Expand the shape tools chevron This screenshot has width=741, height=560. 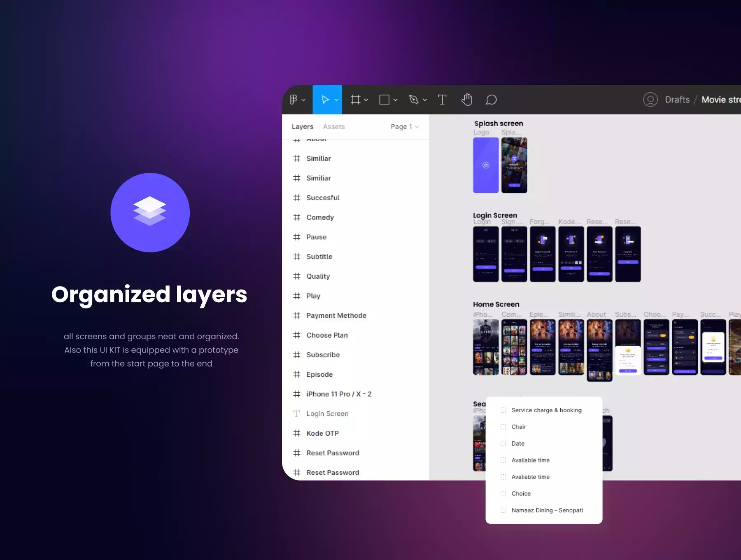coord(395,100)
